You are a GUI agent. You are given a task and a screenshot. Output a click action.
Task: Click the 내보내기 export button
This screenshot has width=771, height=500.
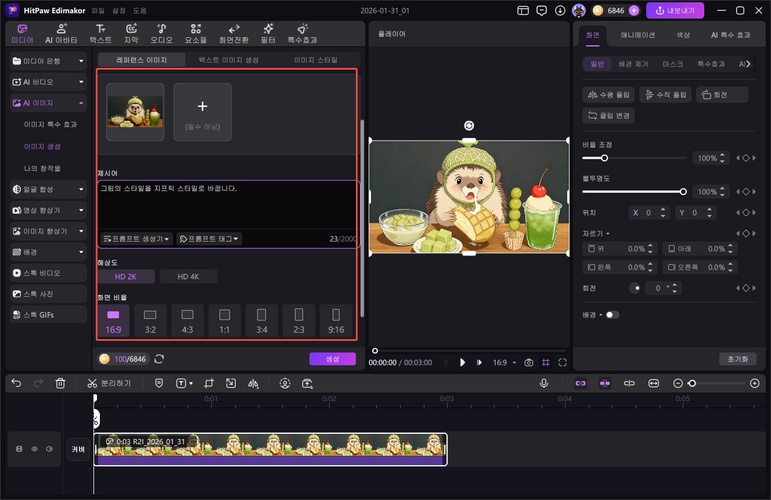(675, 10)
